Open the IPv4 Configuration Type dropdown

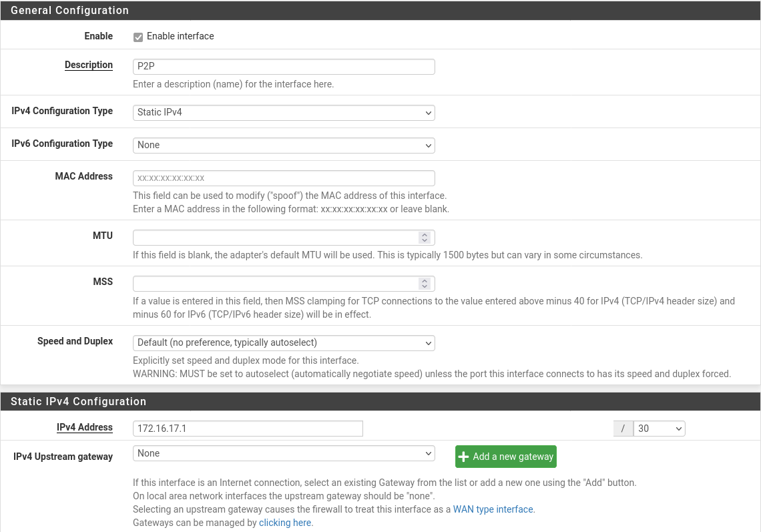pos(284,113)
